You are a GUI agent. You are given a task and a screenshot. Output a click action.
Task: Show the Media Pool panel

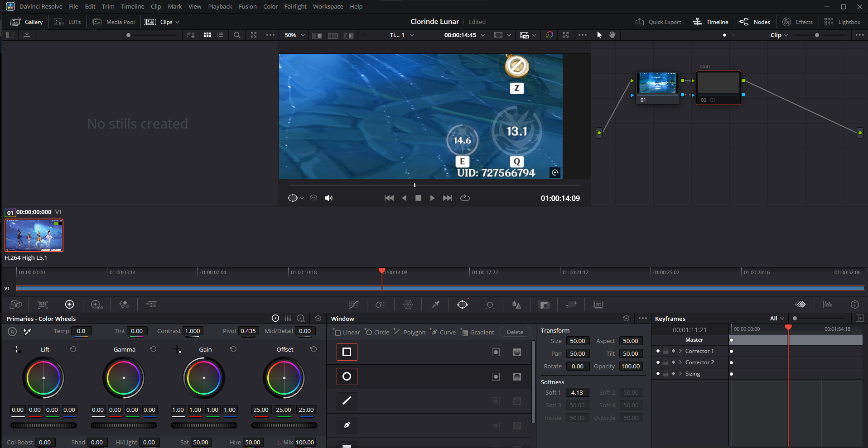114,22
